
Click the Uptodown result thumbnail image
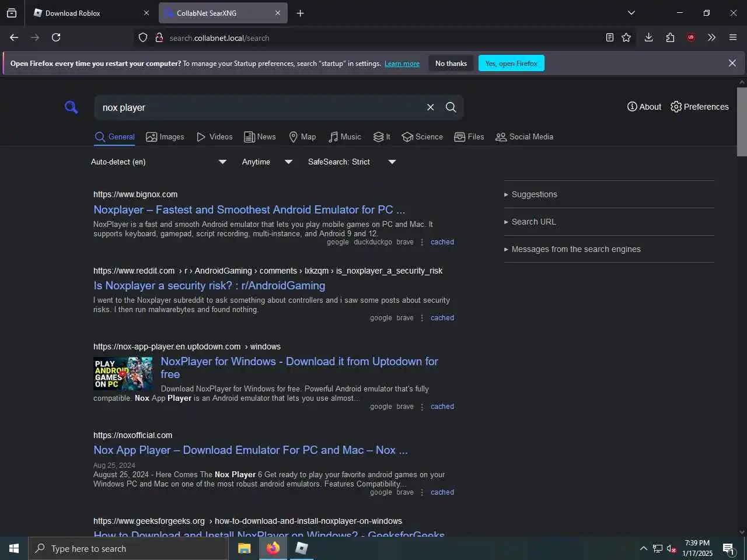[123, 373]
